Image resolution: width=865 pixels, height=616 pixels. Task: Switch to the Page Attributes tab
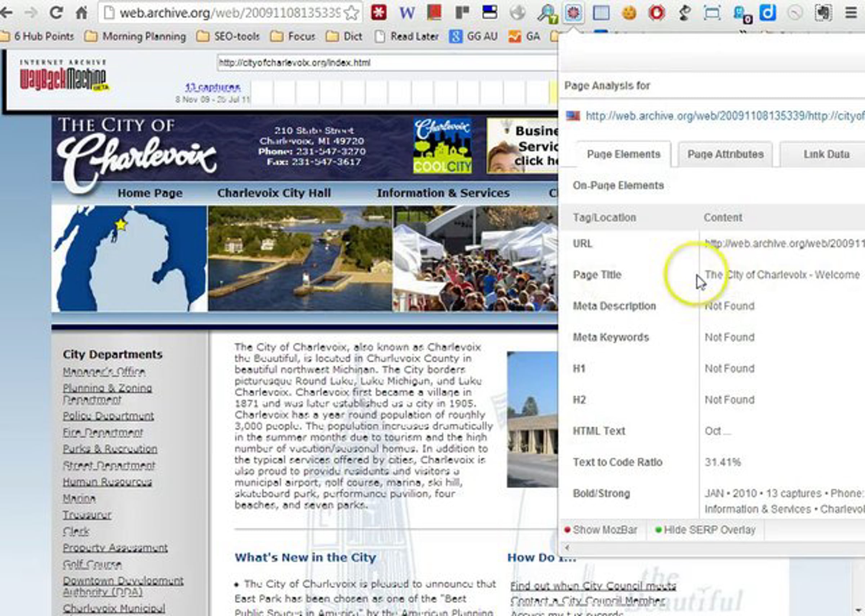pyautogui.click(x=725, y=155)
